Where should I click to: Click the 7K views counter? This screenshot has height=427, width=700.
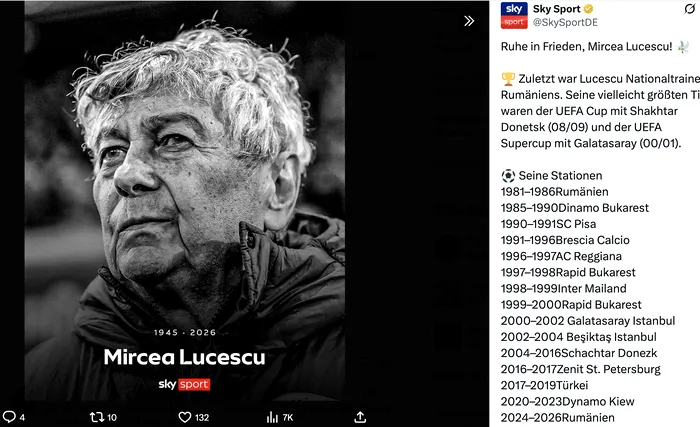pyautogui.click(x=288, y=418)
